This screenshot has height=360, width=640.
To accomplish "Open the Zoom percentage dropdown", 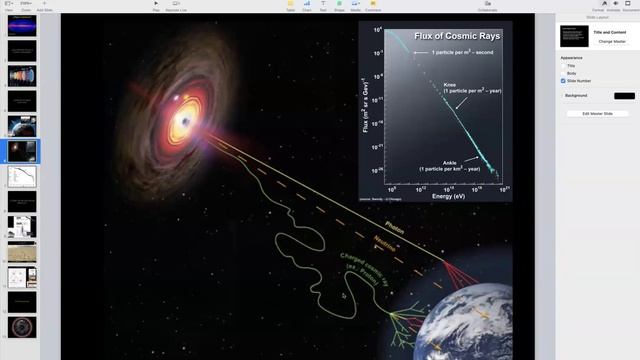I will (26, 3).
